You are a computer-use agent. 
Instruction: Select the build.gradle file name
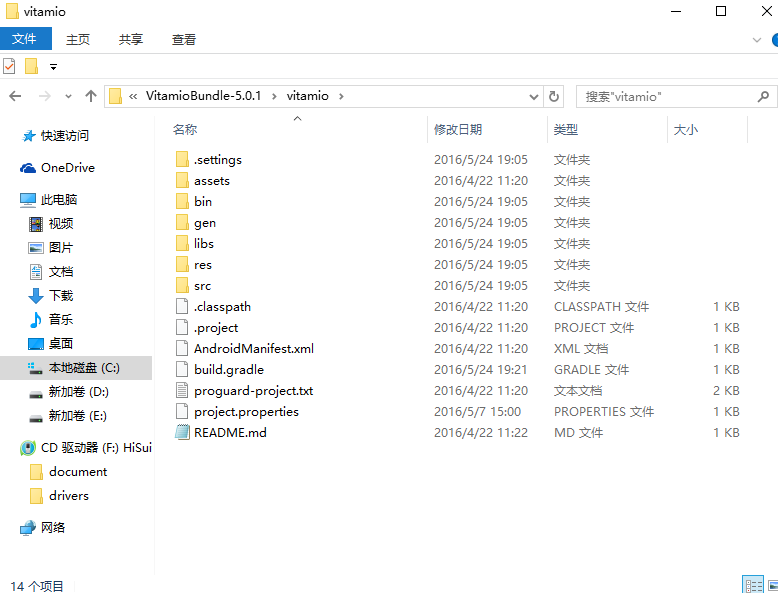(229, 370)
